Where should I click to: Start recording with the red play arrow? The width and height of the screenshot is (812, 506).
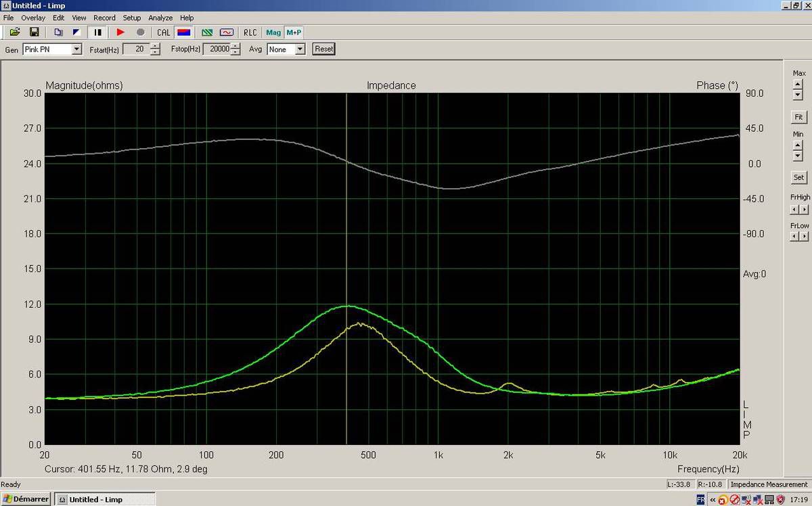[121, 32]
